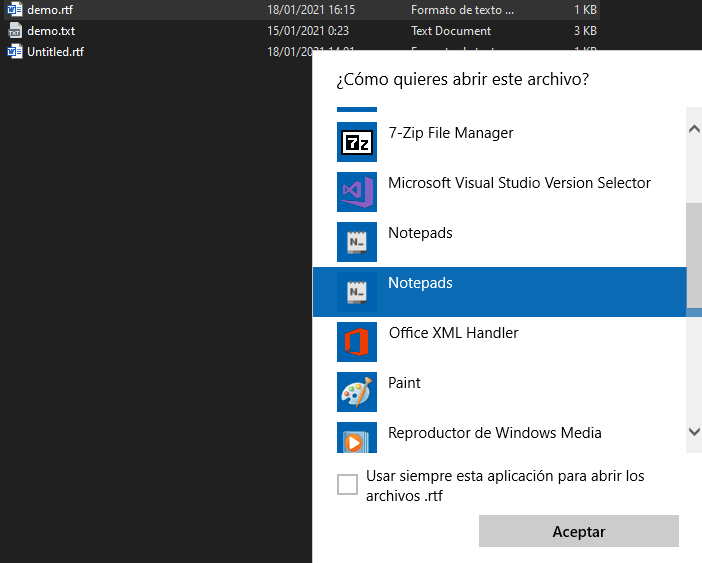Image resolution: width=702 pixels, height=563 pixels.
Task: Click the Text Document type cell
Action: click(x=451, y=31)
